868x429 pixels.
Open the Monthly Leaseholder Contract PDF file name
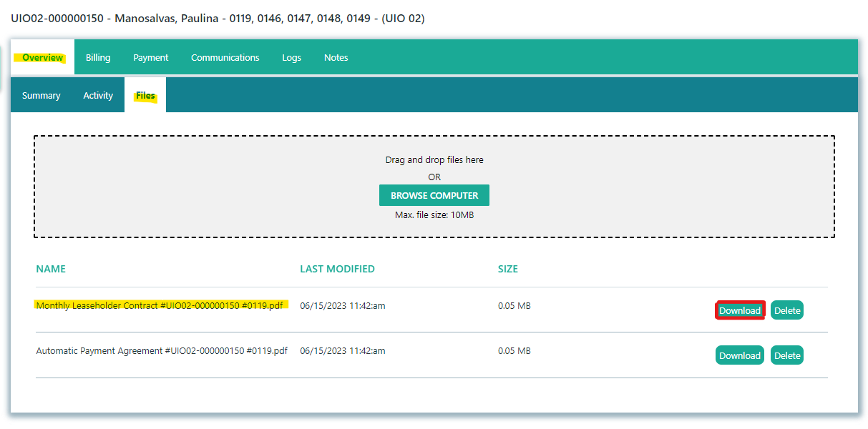[x=162, y=306]
